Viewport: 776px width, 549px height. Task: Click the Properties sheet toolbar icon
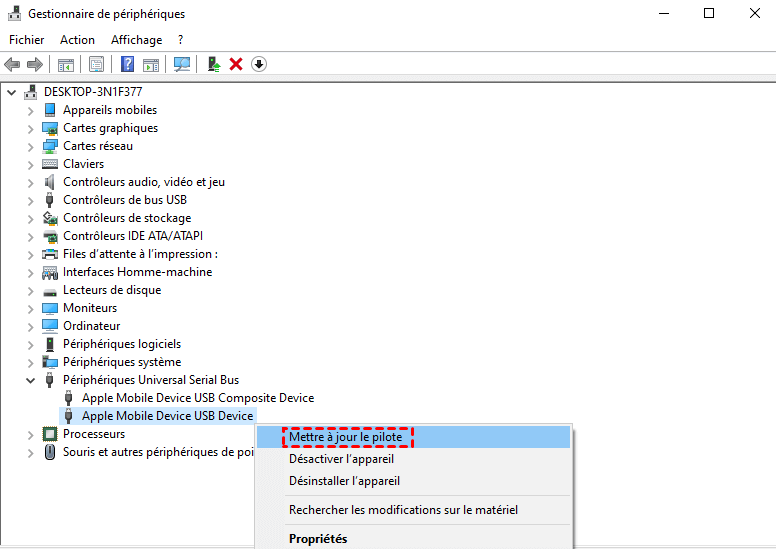coord(96,64)
